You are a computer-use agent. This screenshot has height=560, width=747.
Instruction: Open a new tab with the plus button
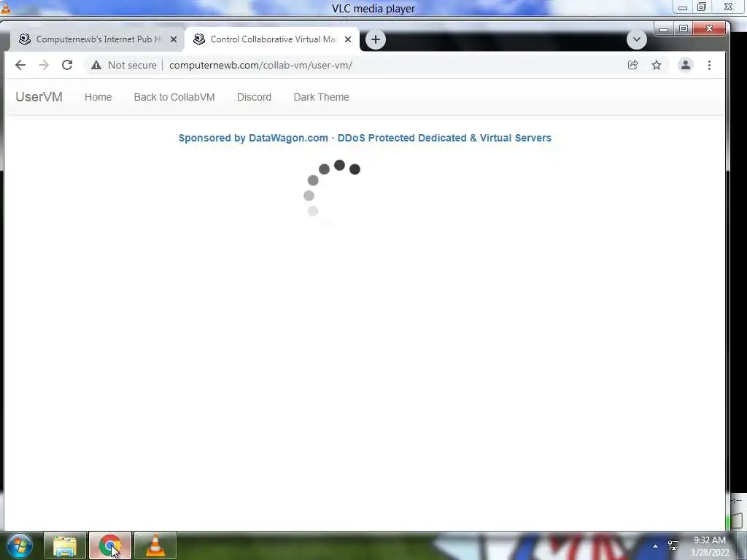pos(376,39)
